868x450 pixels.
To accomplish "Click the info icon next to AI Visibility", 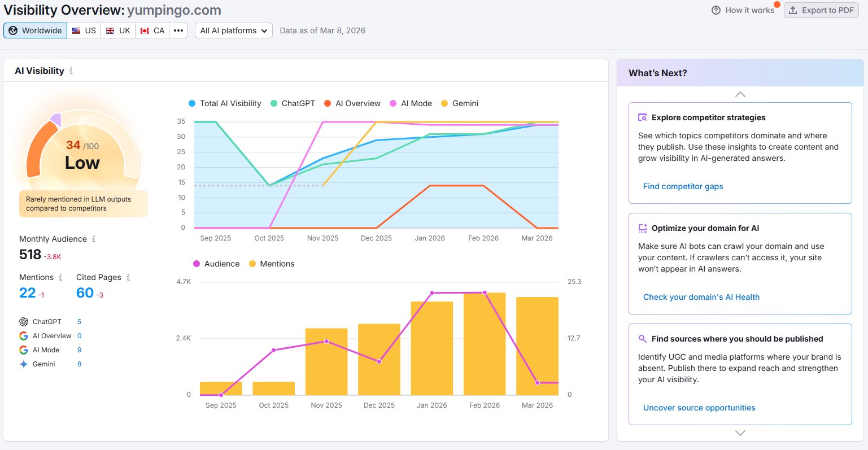I will pos(71,71).
